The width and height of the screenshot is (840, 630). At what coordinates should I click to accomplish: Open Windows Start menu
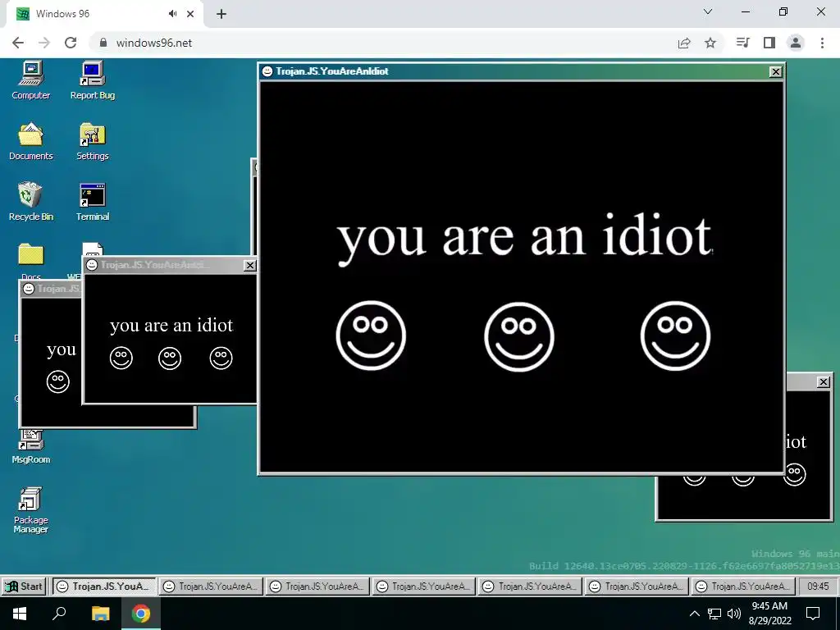20,614
